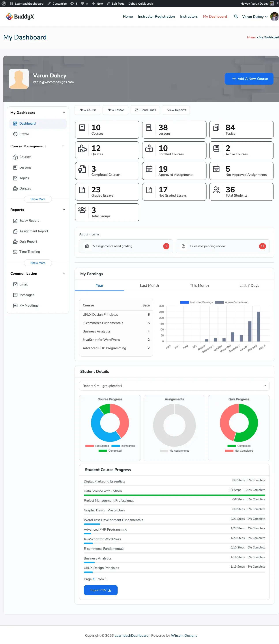Switch earnings to the Last 7 Days tab
Image resolution: width=279 pixels, height=644 pixels.
click(x=249, y=285)
